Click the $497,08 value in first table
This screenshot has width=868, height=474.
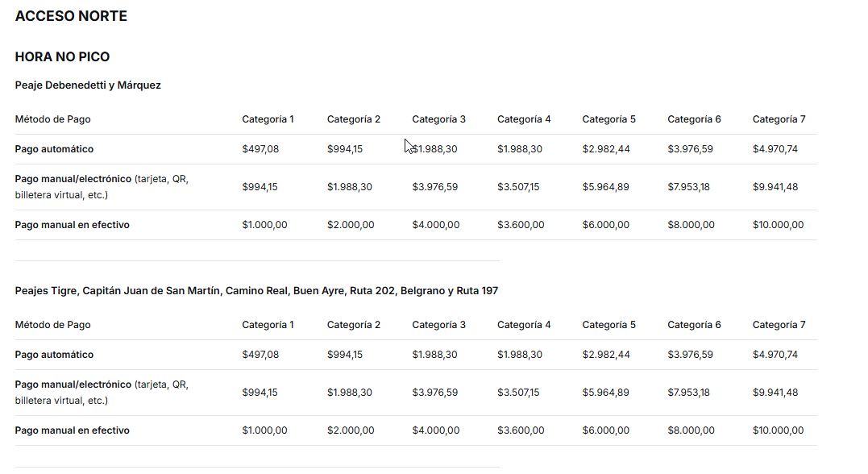click(x=260, y=149)
